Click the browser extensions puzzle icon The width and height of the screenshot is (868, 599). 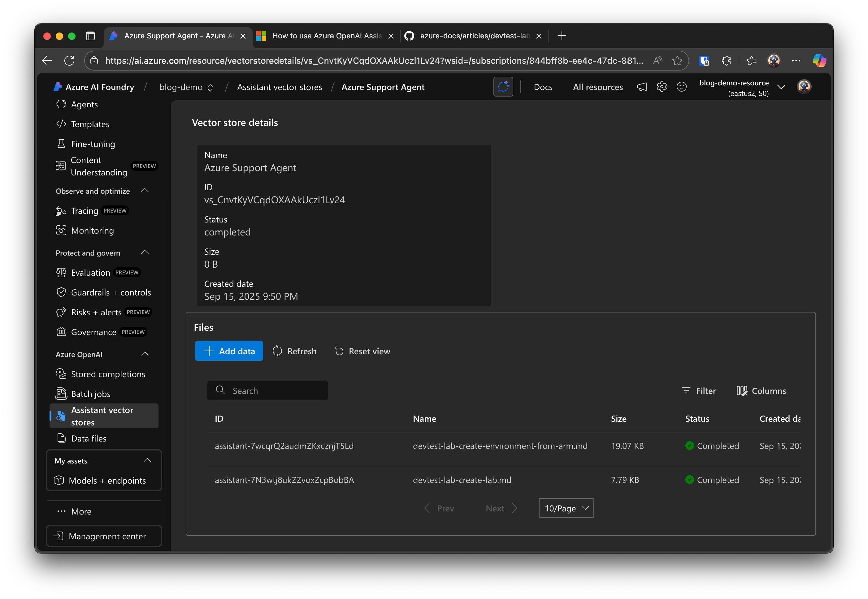(726, 60)
